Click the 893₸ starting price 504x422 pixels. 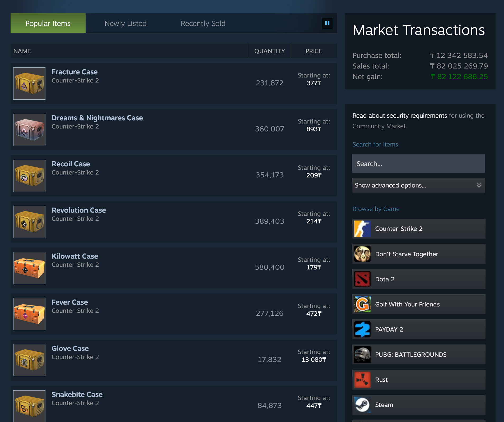point(314,129)
